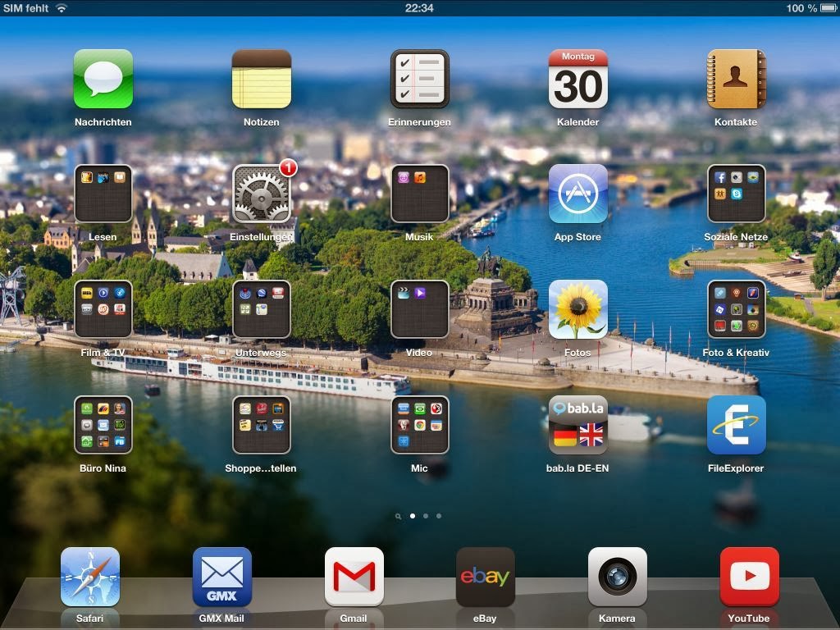Image resolution: width=840 pixels, height=630 pixels.
Task: Open the Shoppe…tellen folder
Action: point(262,425)
